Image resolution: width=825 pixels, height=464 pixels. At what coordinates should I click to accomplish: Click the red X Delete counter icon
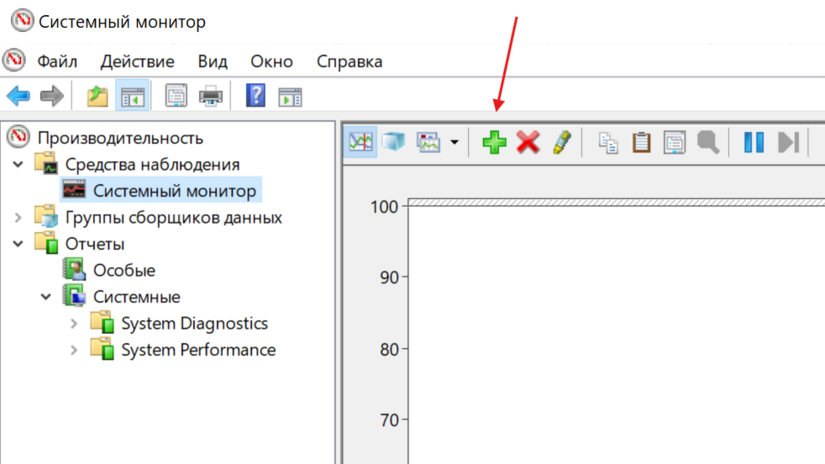(x=528, y=143)
